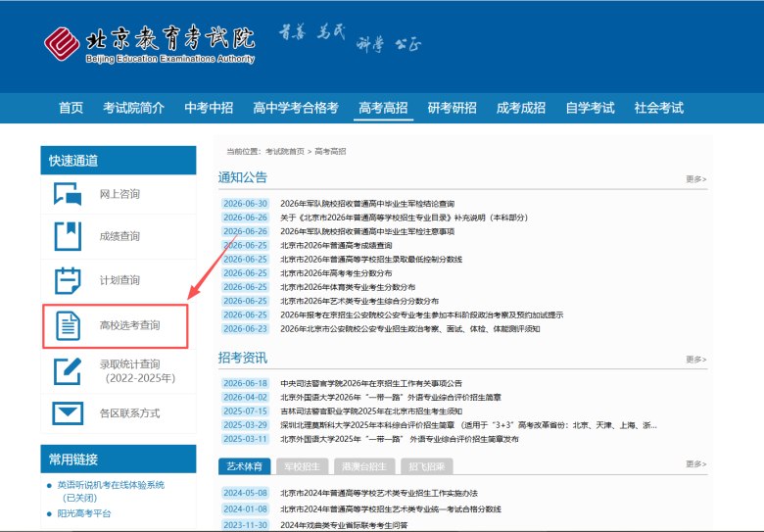Click the 高校选考查询 document icon
The height and width of the screenshot is (532, 764).
(x=68, y=325)
